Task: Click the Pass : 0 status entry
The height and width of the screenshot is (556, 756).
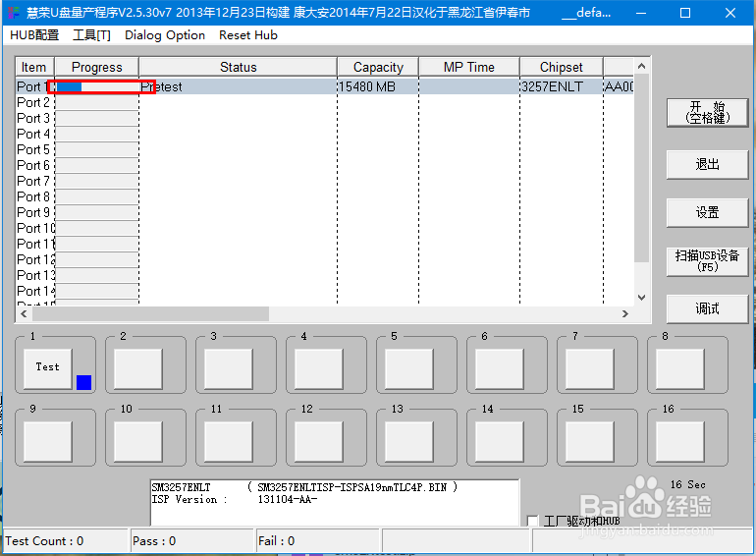Action: 191,541
